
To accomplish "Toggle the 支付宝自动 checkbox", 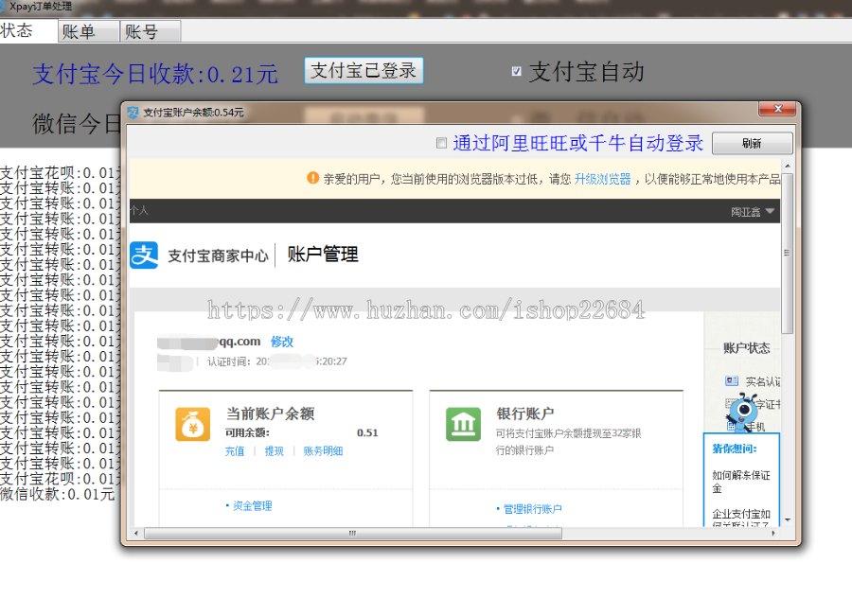I will click(x=516, y=71).
